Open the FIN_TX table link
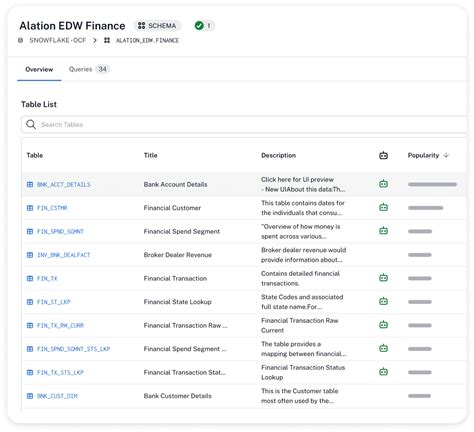The width and height of the screenshot is (474, 432). (x=47, y=278)
